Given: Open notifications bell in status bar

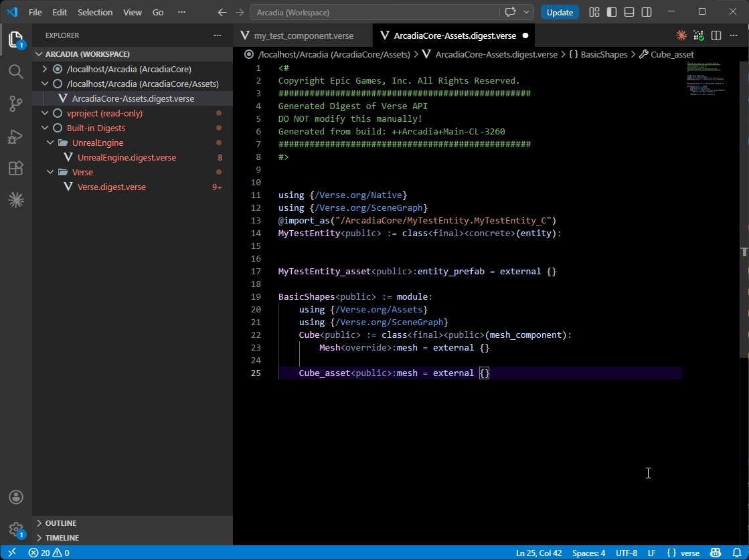Looking at the screenshot, I should 736,553.
